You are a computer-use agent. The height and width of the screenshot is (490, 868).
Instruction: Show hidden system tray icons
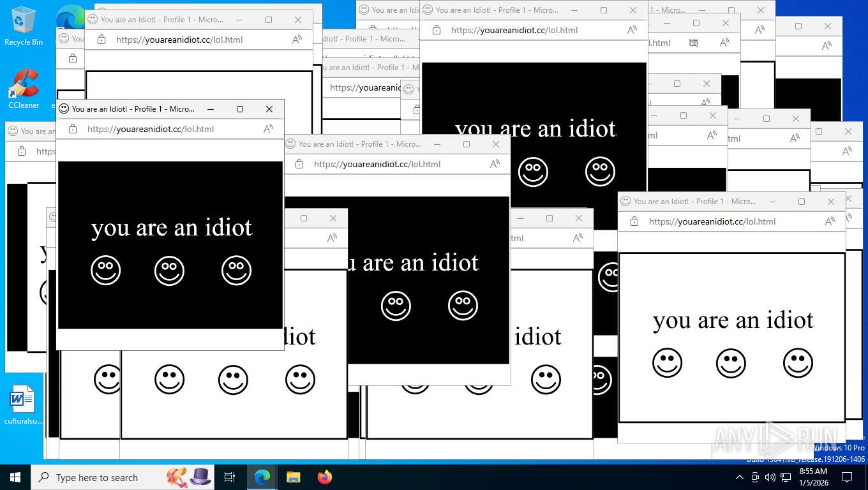pyautogui.click(x=740, y=477)
